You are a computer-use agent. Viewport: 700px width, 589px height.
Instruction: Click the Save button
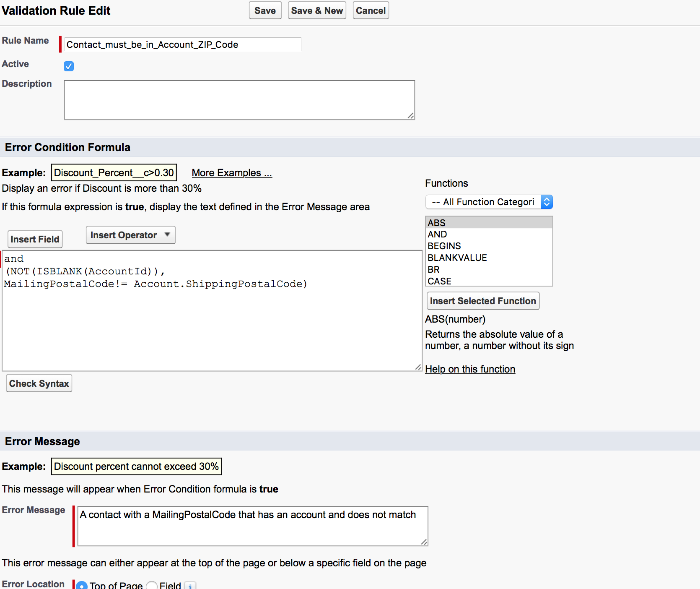click(x=265, y=11)
